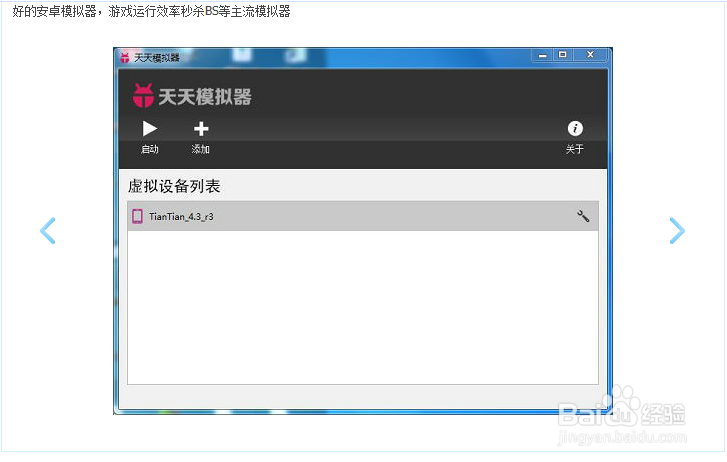Click the pink device icon beside TianTian_4.3_r3
Image resolution: width=727 pixels, height=462 pixels.
(137, 216)
